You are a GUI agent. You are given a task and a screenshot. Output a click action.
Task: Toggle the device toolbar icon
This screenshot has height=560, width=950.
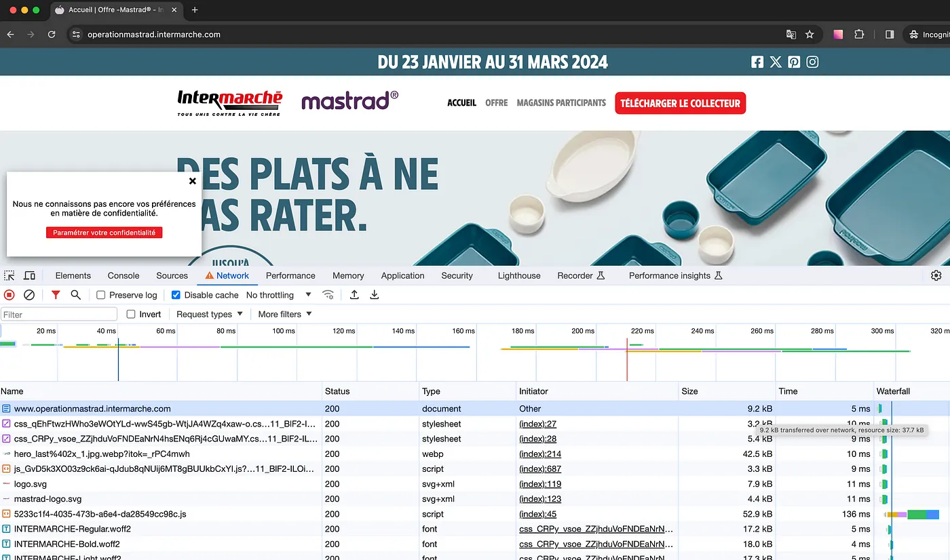29,275
